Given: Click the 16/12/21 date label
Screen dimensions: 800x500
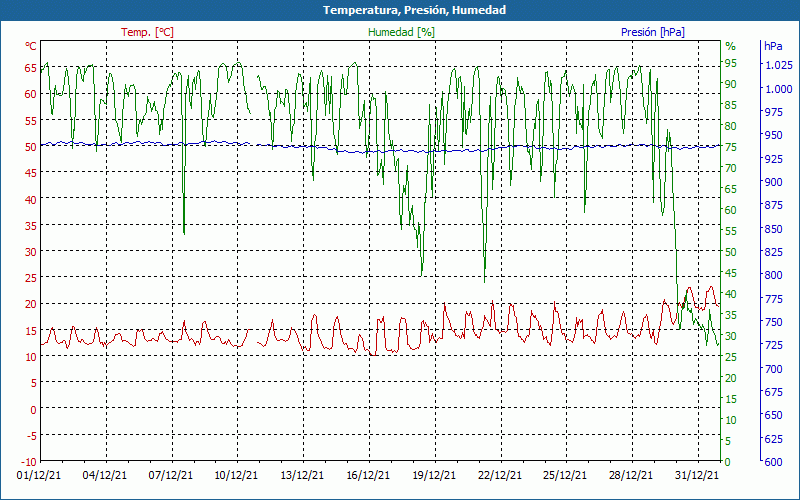Looking at the screenshot, I should click(368, 475).
